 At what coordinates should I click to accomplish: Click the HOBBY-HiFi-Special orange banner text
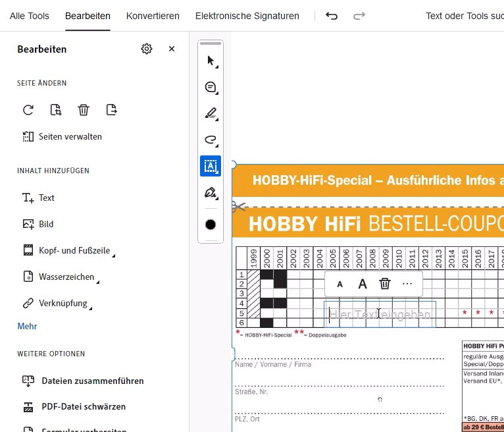(x=378, y=180)
